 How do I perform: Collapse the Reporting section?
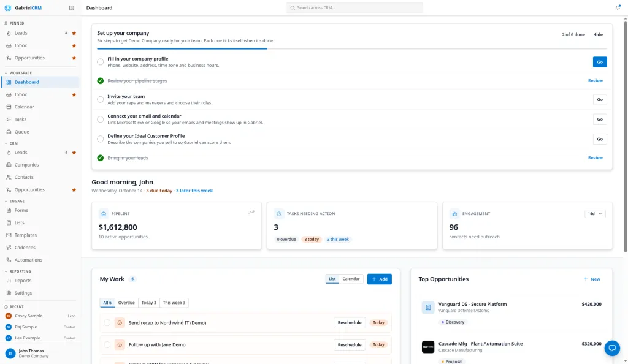point(18,271)
